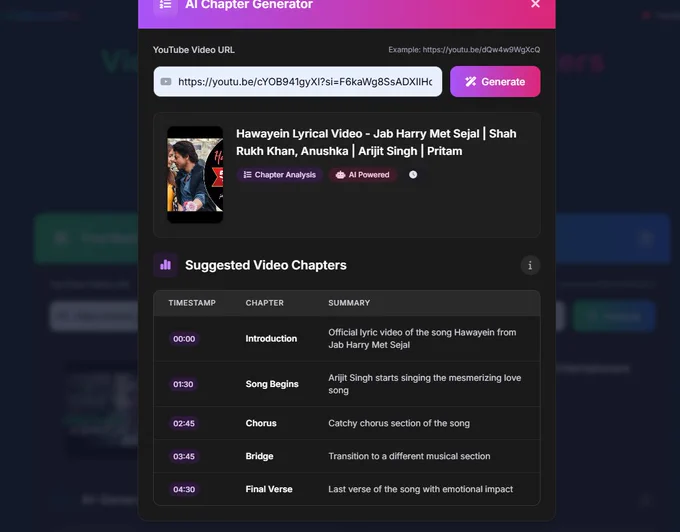This screenshot has height=532, width=680.
Task: Select the Introduction chapter name
Action: click(x=271, y=339)
